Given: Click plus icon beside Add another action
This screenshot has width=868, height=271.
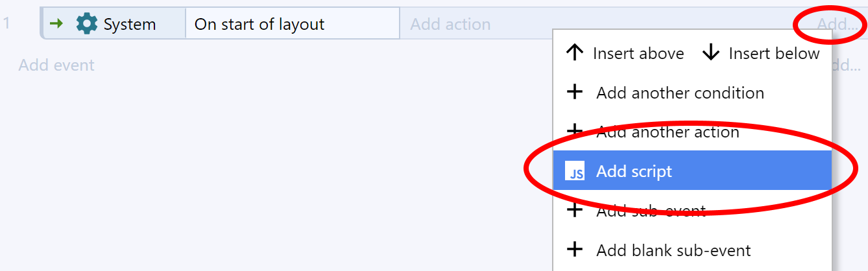Looking at the screenshot, I should pyautogui.click(x=575, y=132).
